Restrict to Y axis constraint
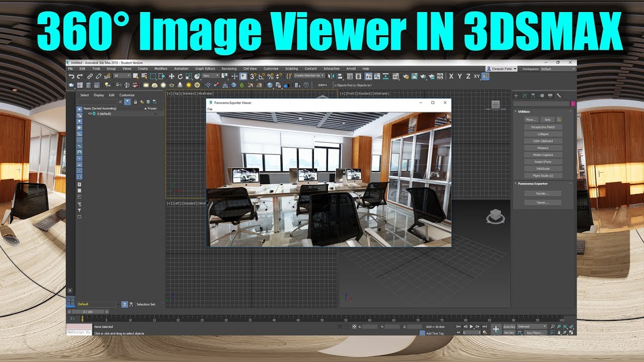Viewport: 644px width, 362px height. tap(459, 76)
